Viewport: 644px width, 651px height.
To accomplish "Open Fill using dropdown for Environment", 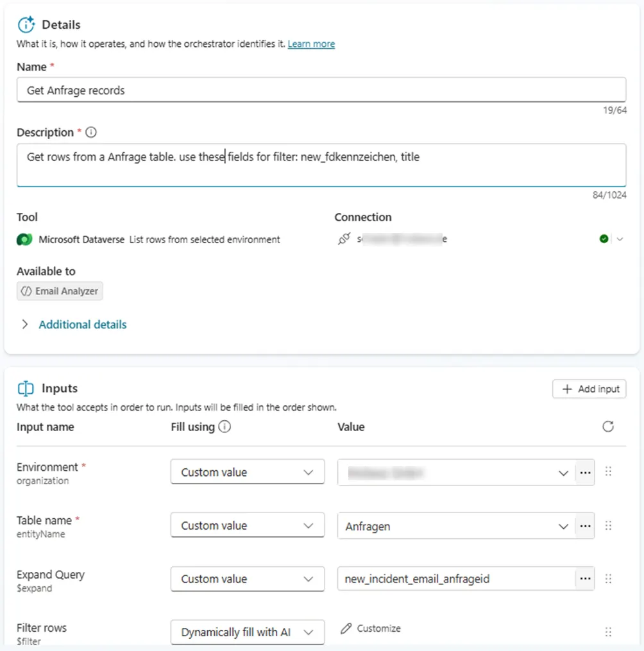I will [x=247, y=473].
